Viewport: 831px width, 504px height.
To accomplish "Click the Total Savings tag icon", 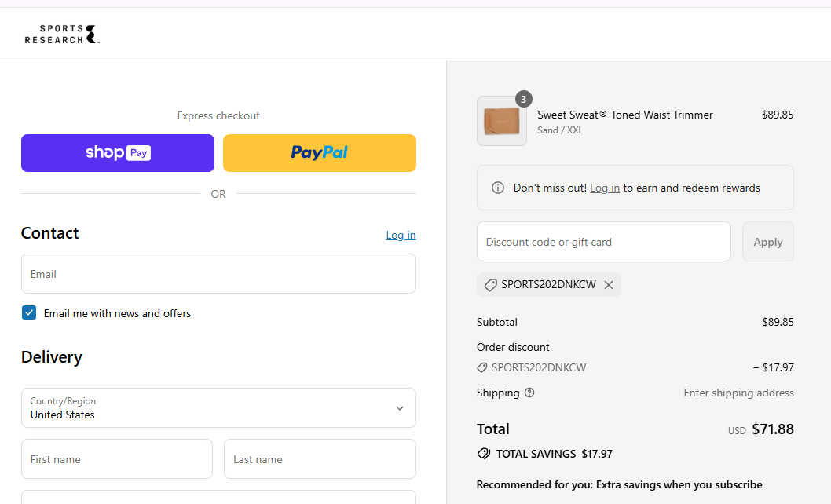I will 484,454.
